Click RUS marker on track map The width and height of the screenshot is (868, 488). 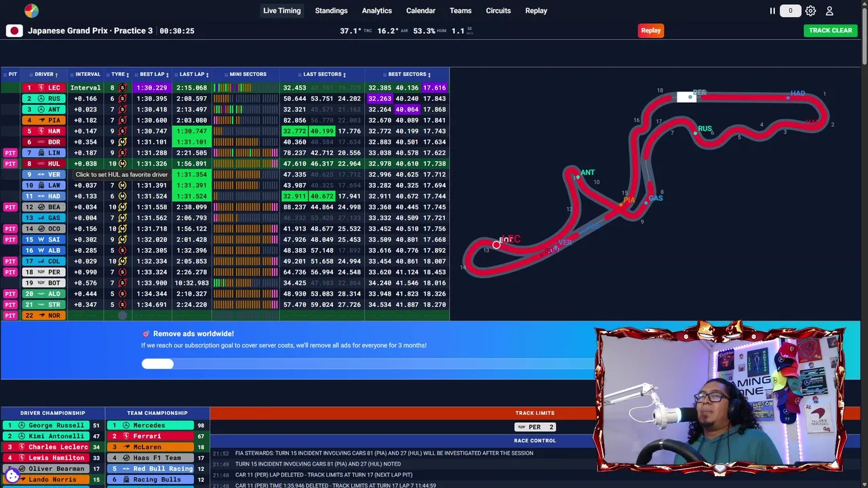tap(705, 129)
